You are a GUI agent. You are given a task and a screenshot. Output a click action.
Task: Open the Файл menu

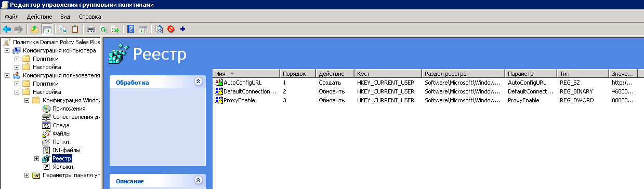[11, 17]
